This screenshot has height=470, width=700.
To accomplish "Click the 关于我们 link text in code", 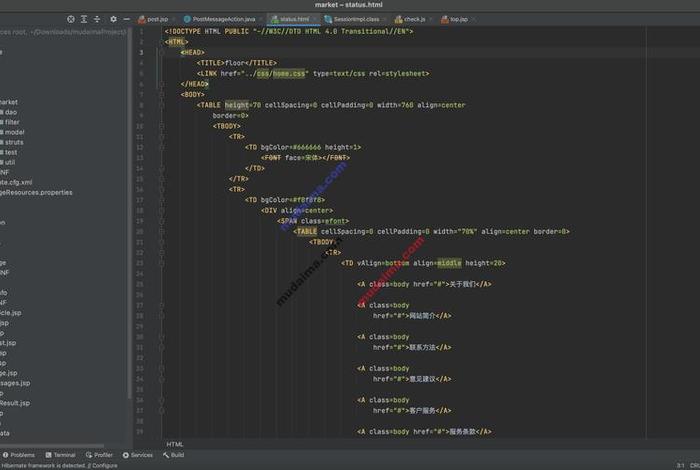I will (x=462, y=284).
